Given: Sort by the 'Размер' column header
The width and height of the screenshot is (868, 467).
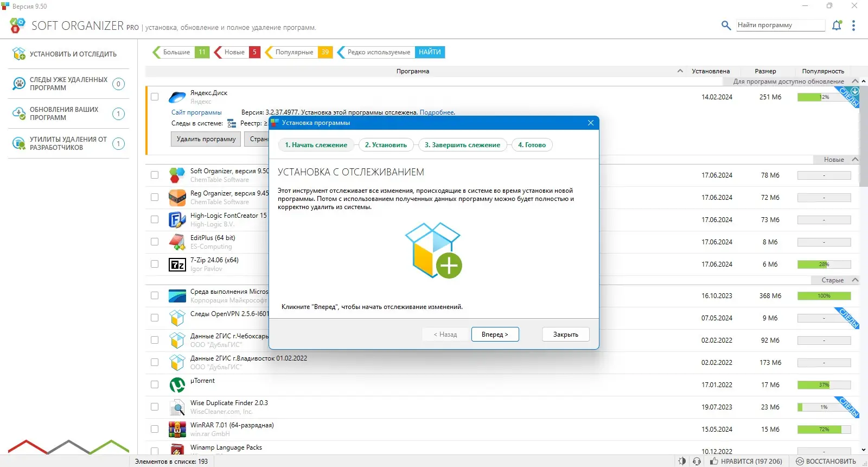Looking at the screenshot, I should 765,71.
